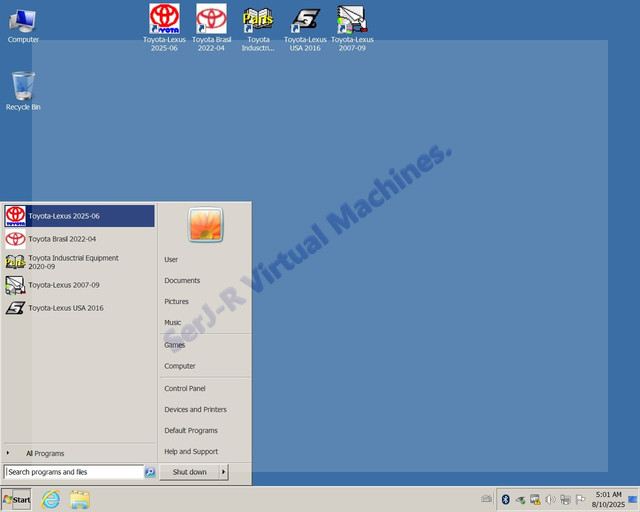This screenshot has height=512, width=640.
Task: Open the Recycle Bin desktop icon
Action: click(23, 91)
